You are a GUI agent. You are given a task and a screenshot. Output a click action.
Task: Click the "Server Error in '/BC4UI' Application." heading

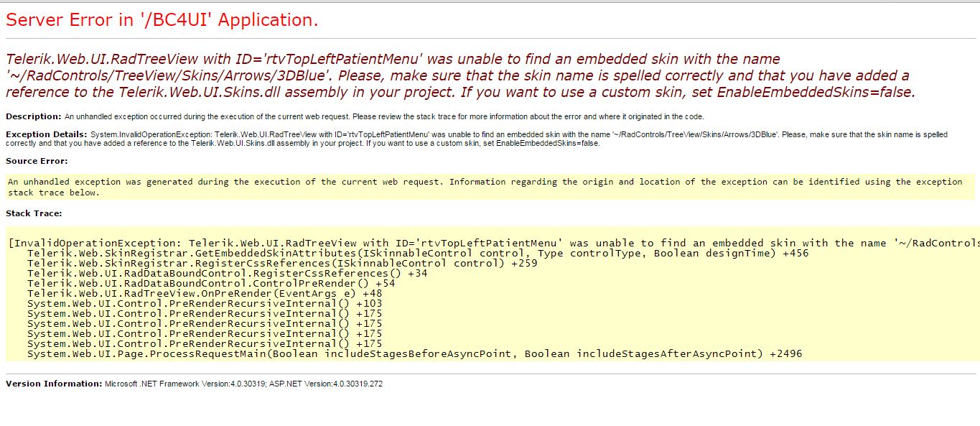pyautogui.click(x=162, y=20)
